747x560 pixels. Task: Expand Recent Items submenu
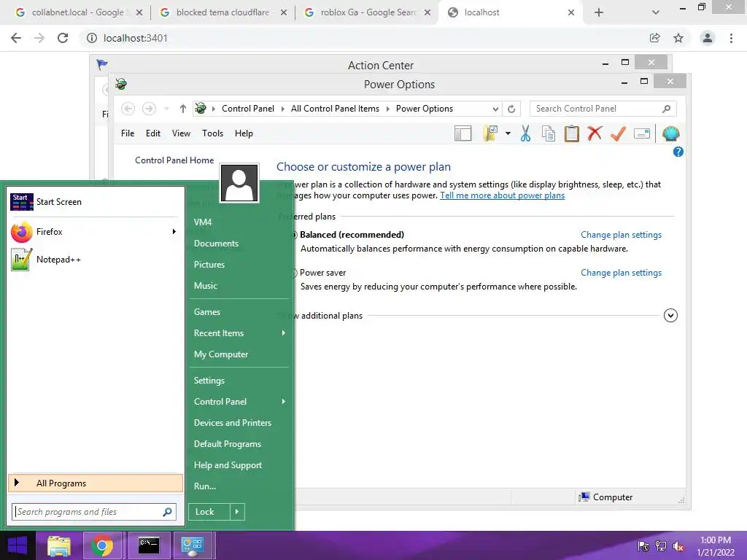tap(284, 333)
